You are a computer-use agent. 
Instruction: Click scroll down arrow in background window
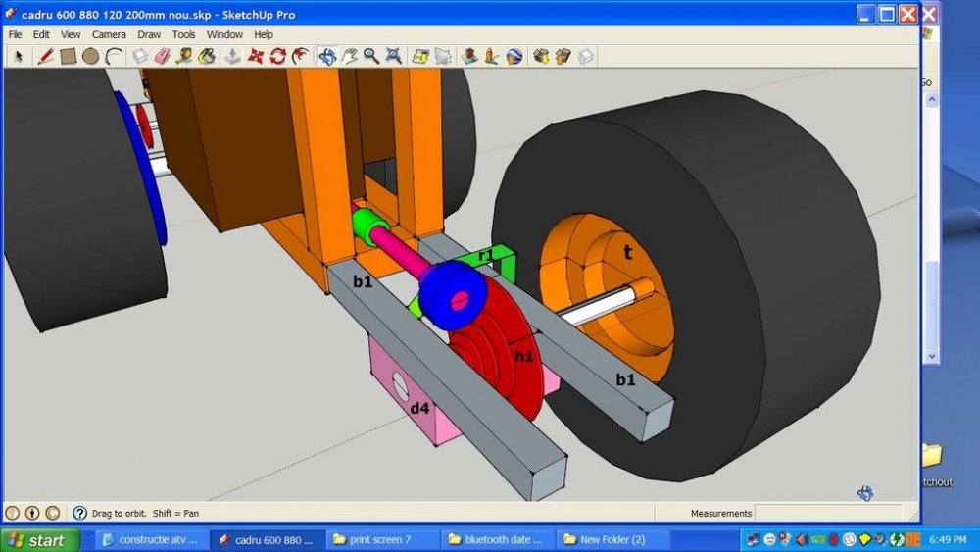931,356
